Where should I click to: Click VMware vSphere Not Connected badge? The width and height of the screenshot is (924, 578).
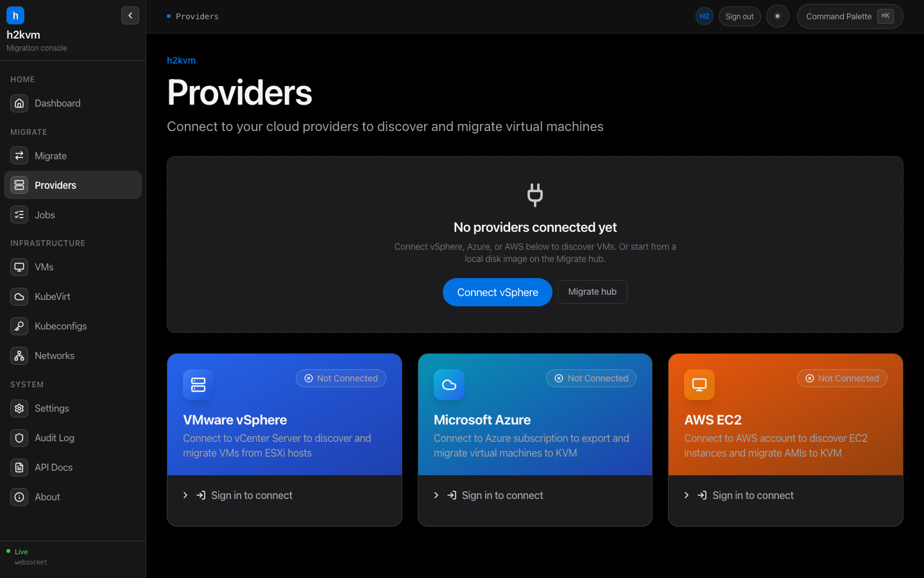[341, 378]
